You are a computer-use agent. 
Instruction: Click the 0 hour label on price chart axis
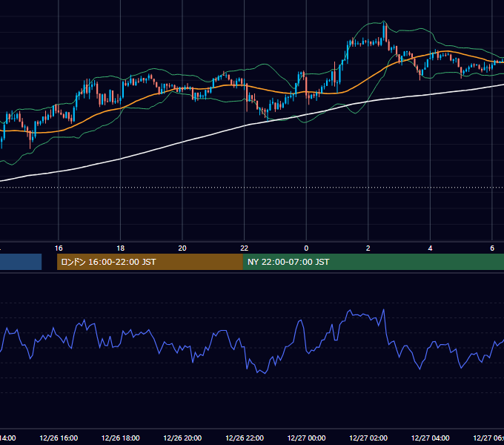[x=306, y=248]
